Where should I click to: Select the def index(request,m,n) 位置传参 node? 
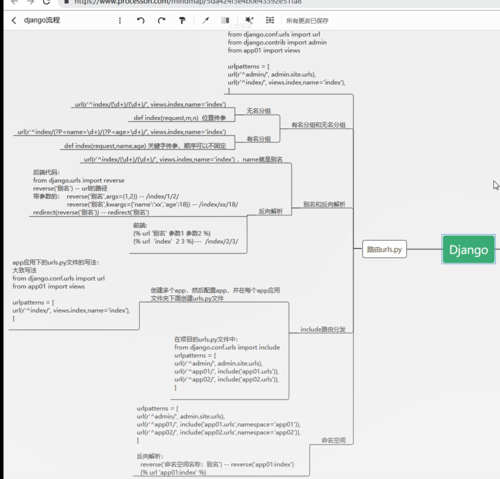[x=180, y=118]
